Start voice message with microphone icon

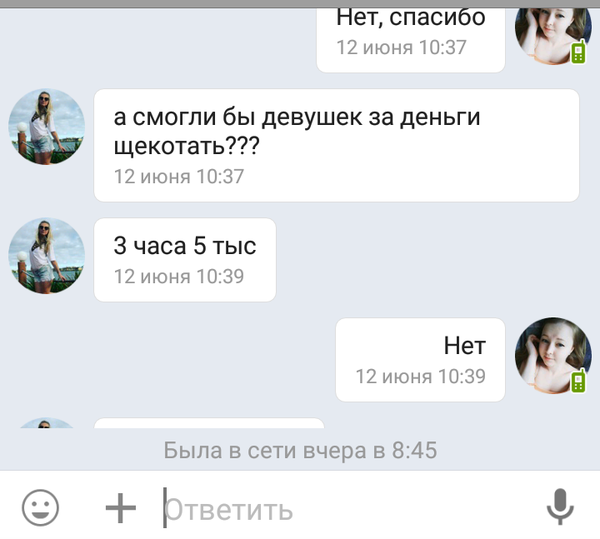tap(560, 507)
